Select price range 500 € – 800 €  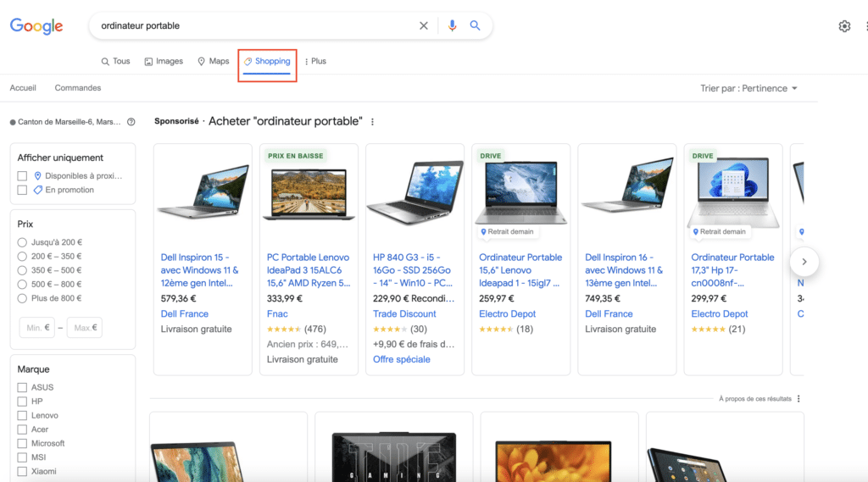22,285
